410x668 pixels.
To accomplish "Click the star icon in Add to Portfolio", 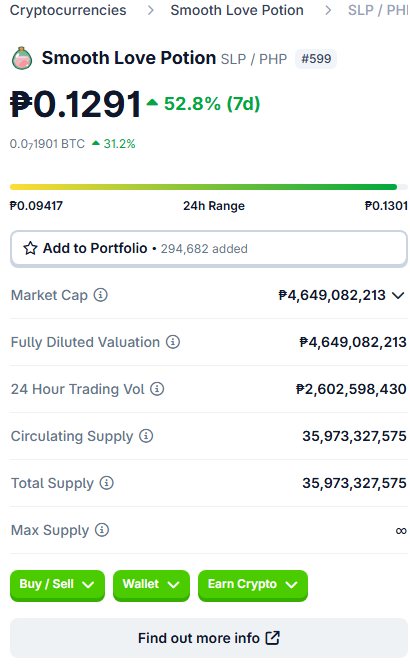I will pos(30,248).
